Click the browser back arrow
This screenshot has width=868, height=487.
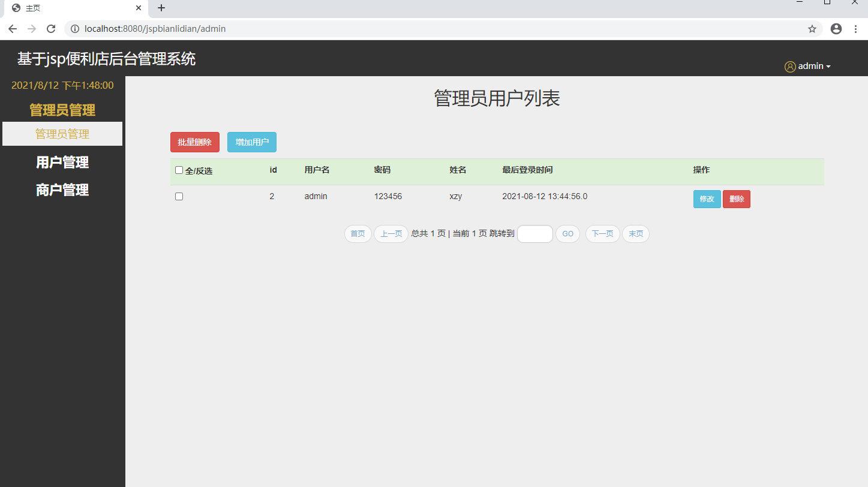coord(13,29)
